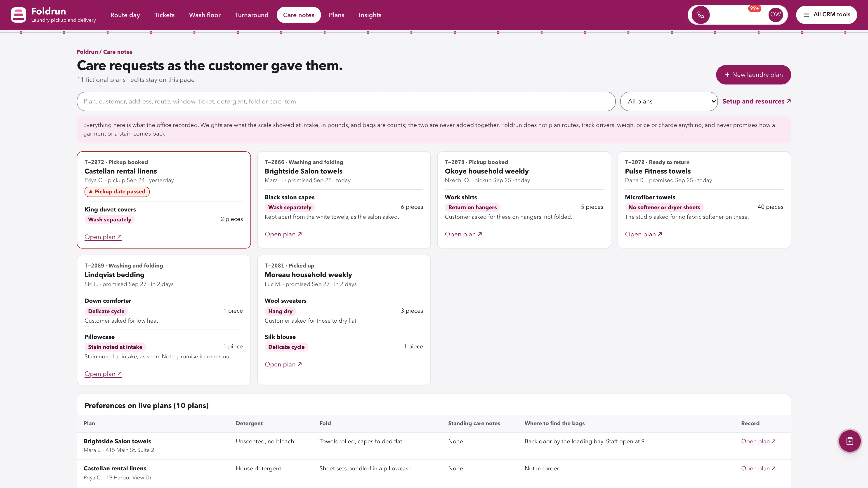
Task: Click the Foldrun logo icon
Action: pyautogui.click(x=18, y=15)
